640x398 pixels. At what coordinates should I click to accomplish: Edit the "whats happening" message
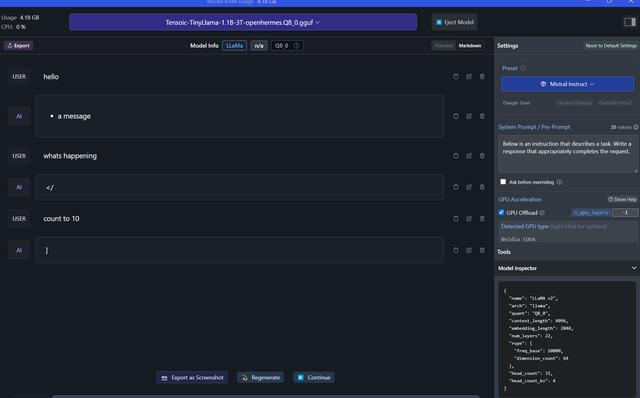pyautogui.click(x=469, y=156)
